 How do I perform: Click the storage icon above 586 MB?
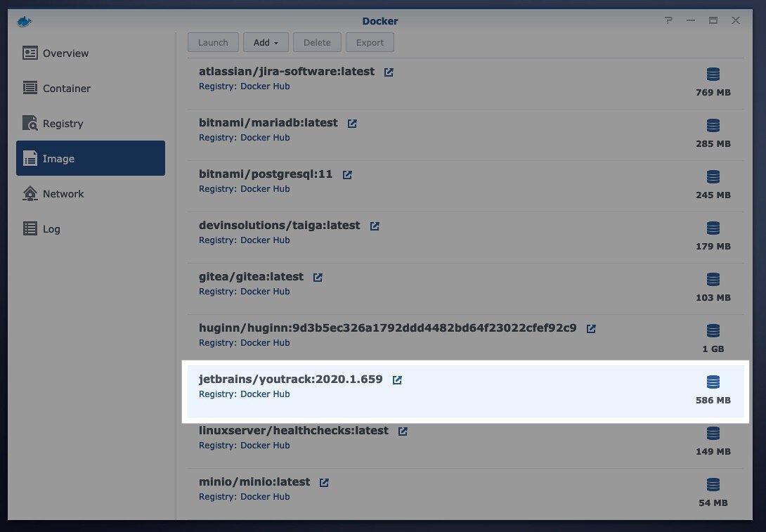click(713, 382)
